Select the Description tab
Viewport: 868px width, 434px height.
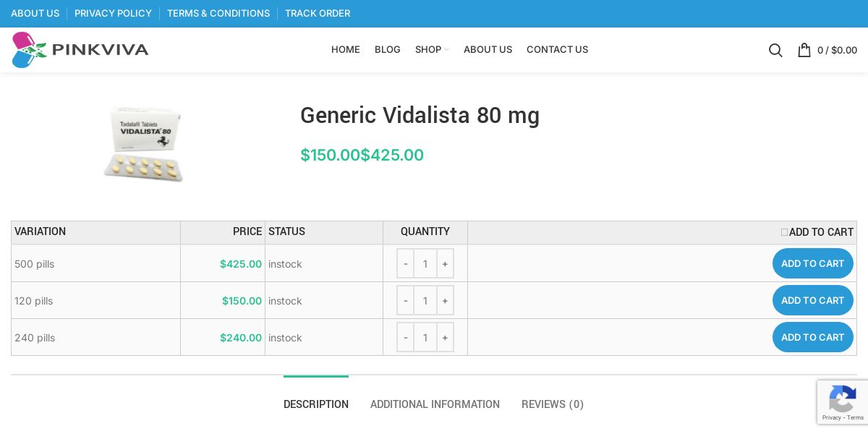point(316,404)
